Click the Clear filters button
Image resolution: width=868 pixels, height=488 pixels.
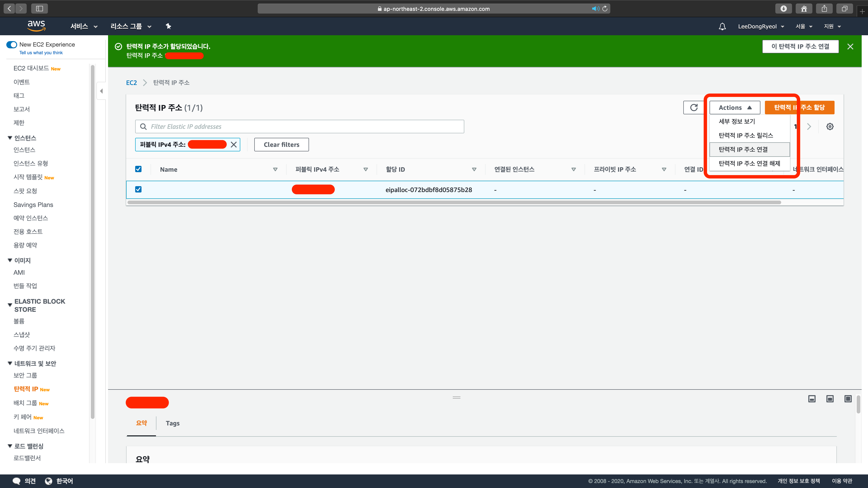[x=281, y=145]
